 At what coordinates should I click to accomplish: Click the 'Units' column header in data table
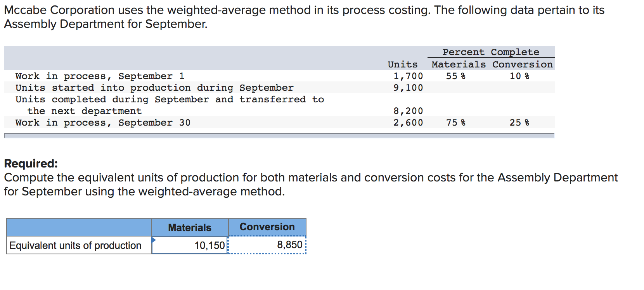(x=403, y=64)
